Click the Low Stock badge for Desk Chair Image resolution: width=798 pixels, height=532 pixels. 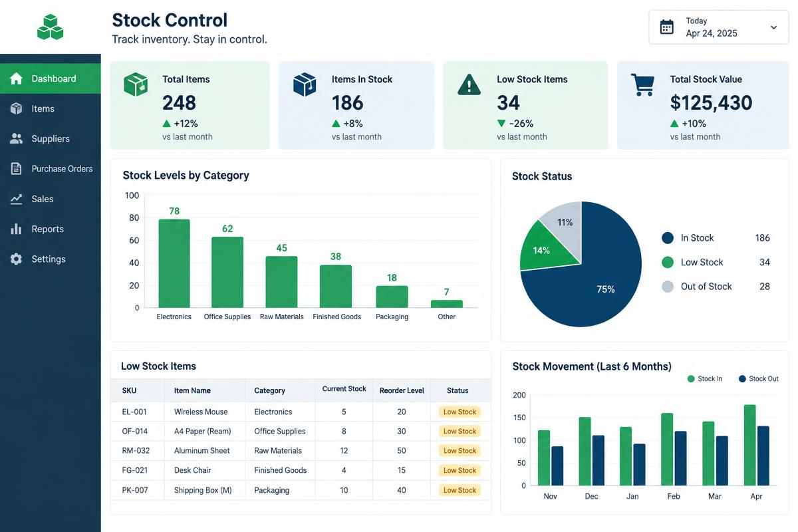coord(460,470)
